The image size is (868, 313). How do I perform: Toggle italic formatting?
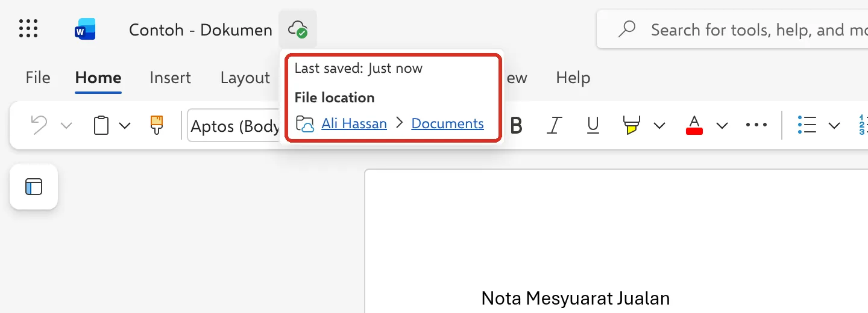click(554, 125)
